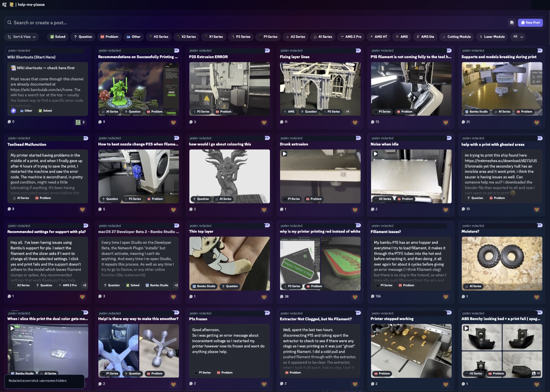Select the AMS lite filter tag
This screenshot has width=550, height=392.
(x=425, y=37)
